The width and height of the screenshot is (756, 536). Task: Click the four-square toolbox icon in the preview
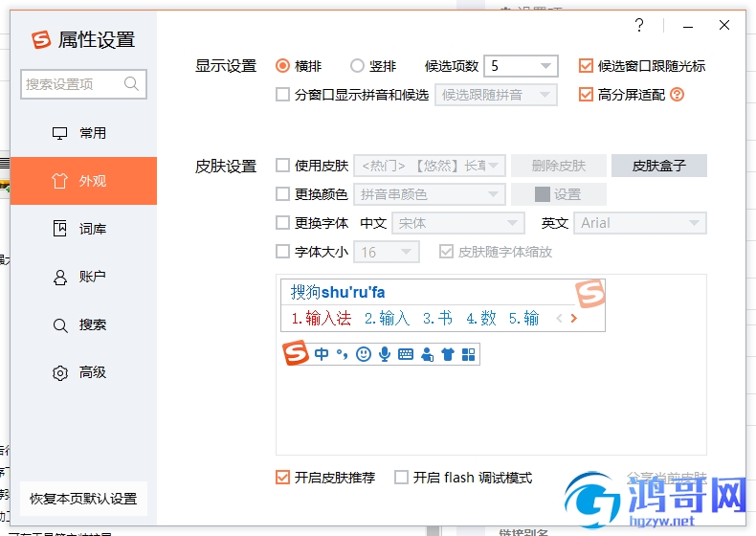(x=469, y=354)
